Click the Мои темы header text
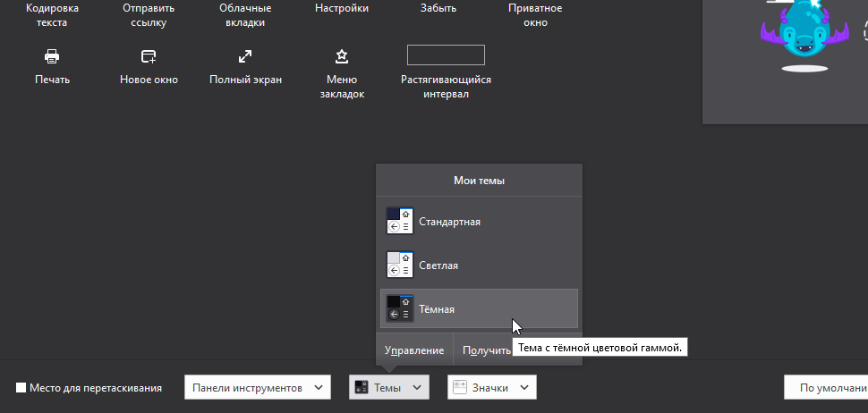This screenshot has height=413, width=868. tap(479, 181)
